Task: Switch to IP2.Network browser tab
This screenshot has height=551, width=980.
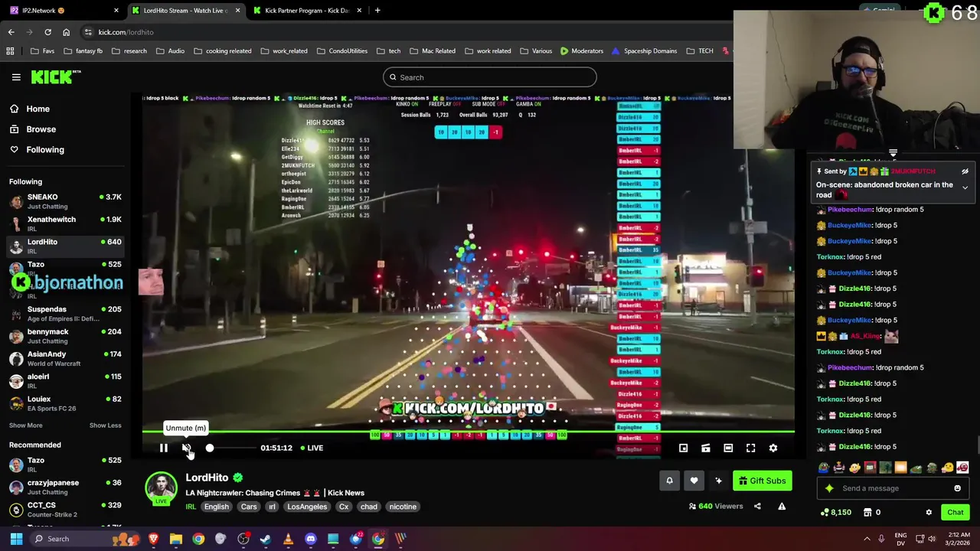Action: pyautogui.click(x=64, y=11)
